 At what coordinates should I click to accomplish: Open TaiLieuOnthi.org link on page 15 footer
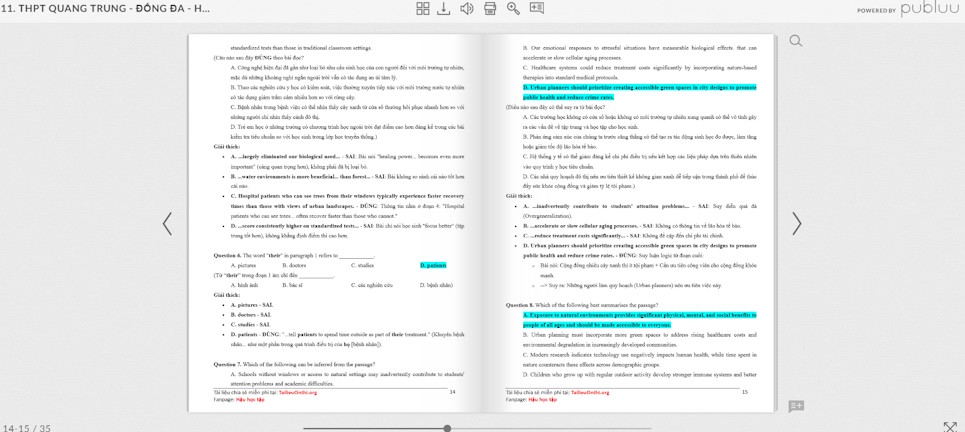pos(590,393)
